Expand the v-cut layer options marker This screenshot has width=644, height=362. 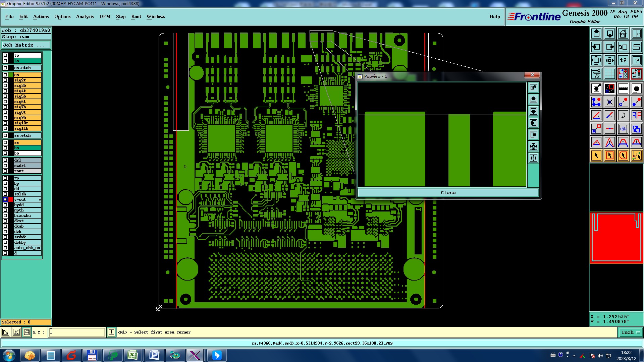40,199
